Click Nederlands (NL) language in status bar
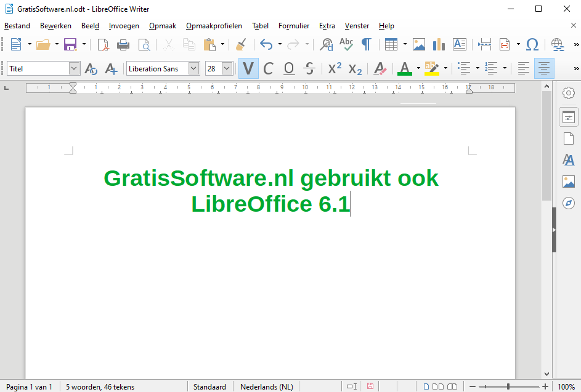581x392 pixels. coord(266,387)
